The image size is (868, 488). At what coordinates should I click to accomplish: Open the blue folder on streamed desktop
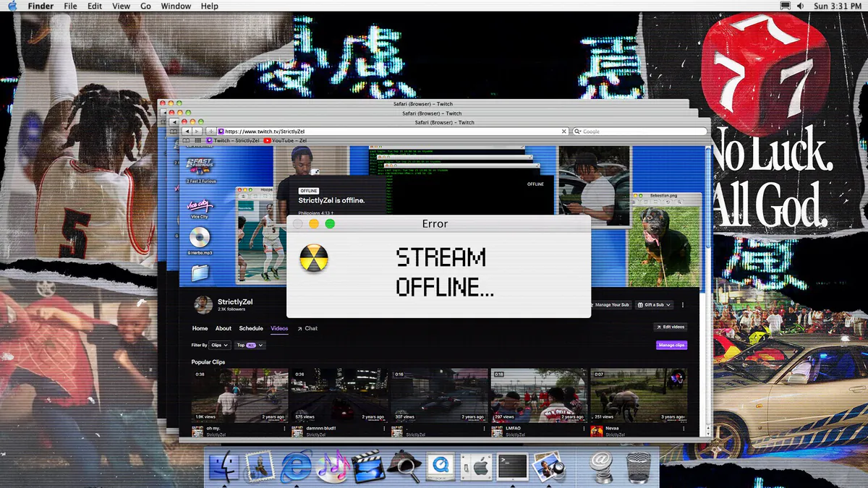click(x=200, y=273)
